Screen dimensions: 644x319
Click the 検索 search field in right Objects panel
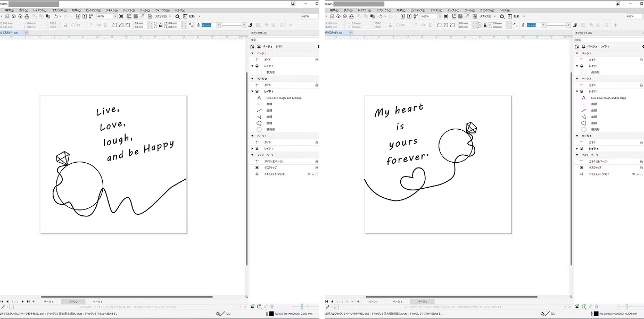click(607, 40)
